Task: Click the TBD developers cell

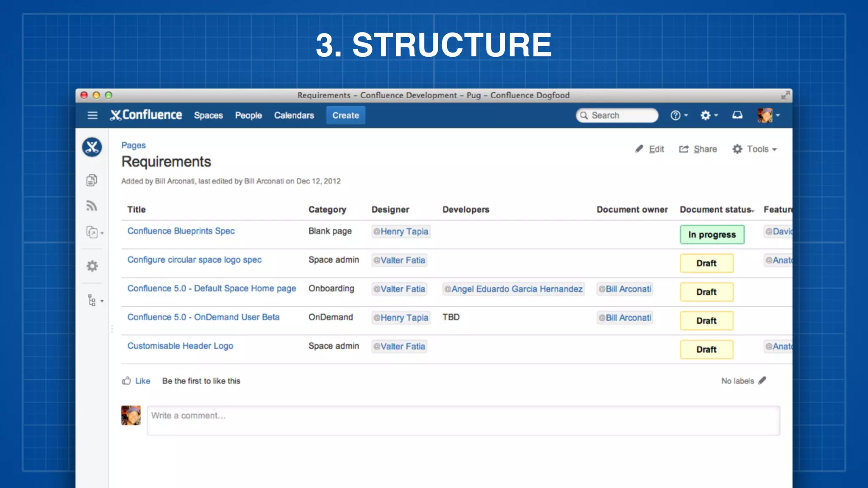Action: pyautogui.click(x=451, y=317)
